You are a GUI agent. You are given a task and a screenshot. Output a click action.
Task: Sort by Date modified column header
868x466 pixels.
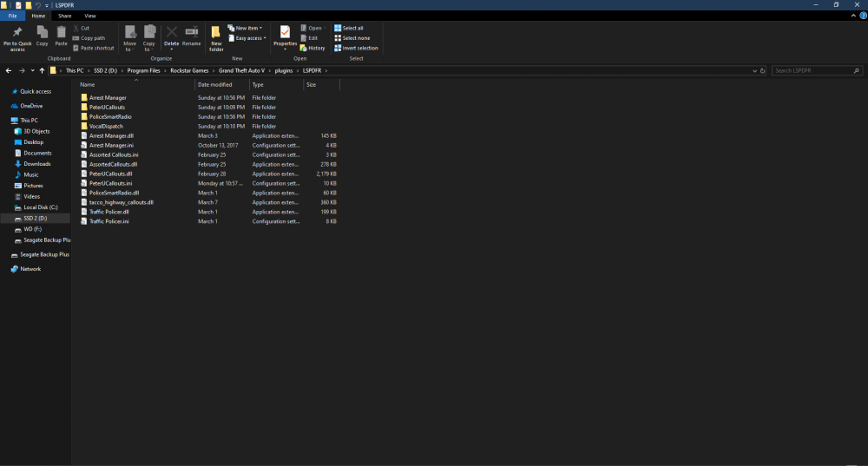(x=221, y=85)
